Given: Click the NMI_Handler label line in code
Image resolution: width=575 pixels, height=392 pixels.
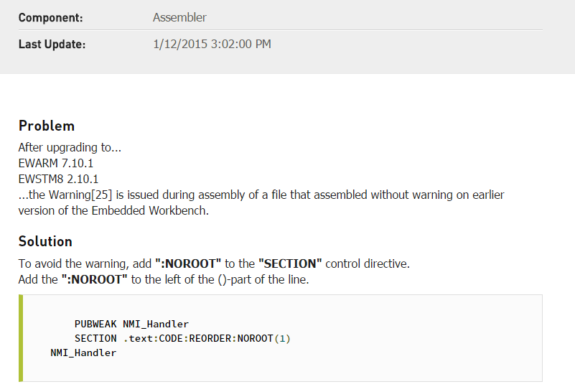Looking at the screenshot, I should click(83, 353).
